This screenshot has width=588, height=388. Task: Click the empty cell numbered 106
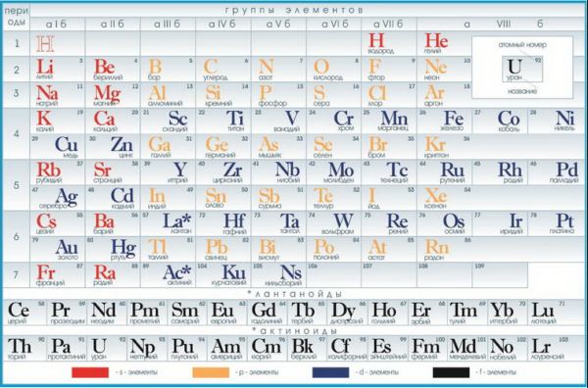point(333,275)
